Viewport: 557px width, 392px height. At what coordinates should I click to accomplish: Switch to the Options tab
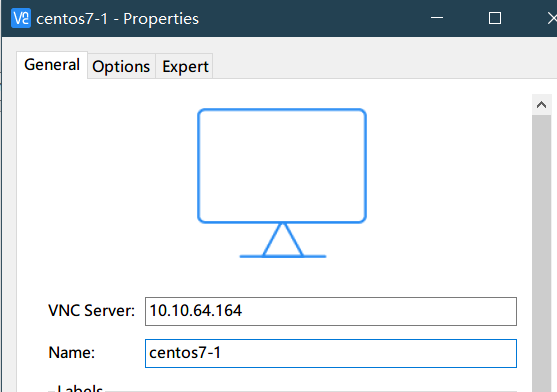coord(121,66)
